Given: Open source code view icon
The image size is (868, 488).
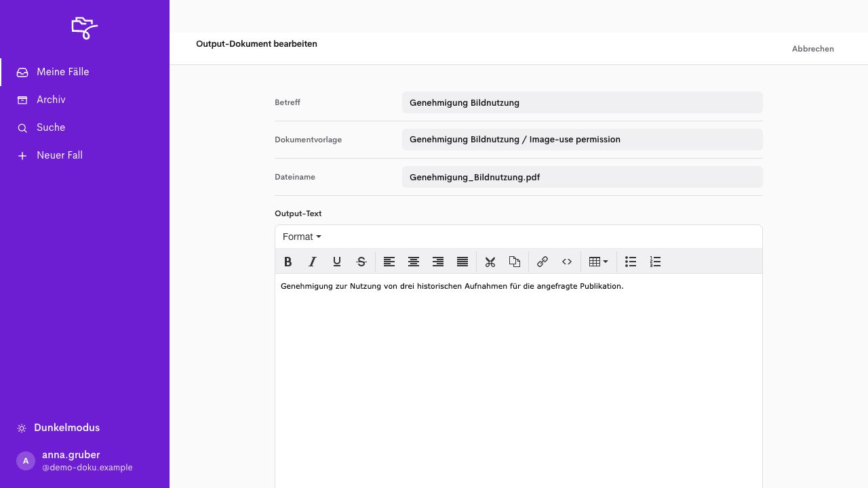Looking at the screenshot, I should [567, 262].
